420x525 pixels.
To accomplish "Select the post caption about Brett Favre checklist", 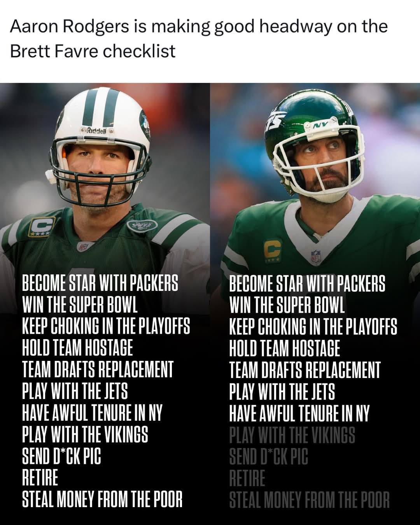I will click(199, 38).
